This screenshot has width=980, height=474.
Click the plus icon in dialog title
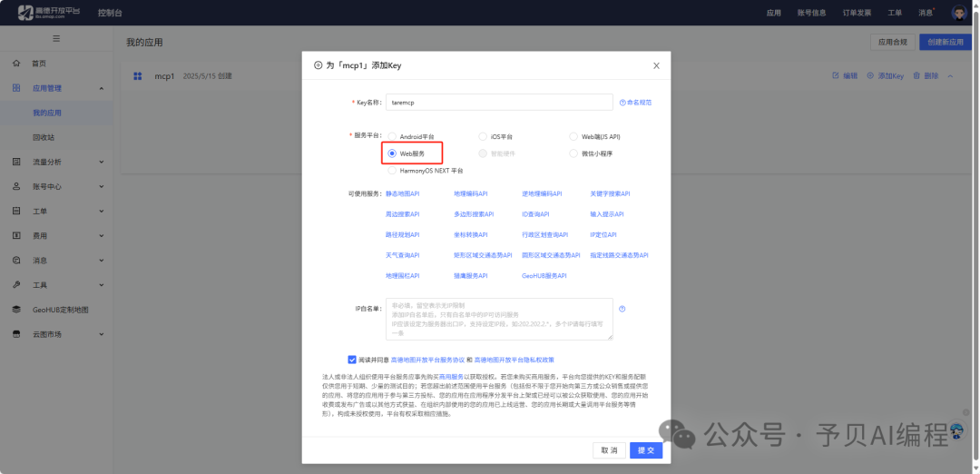pos(318,65)
